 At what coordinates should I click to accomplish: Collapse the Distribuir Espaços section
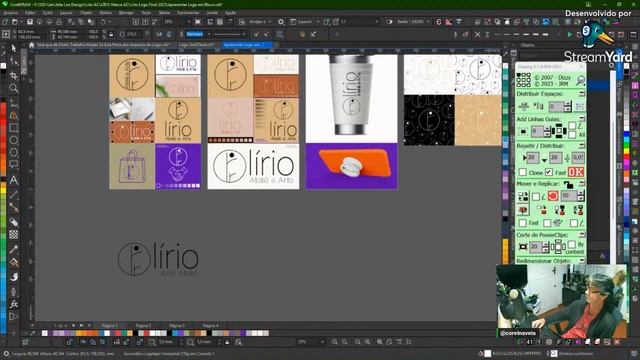(582, 94)
